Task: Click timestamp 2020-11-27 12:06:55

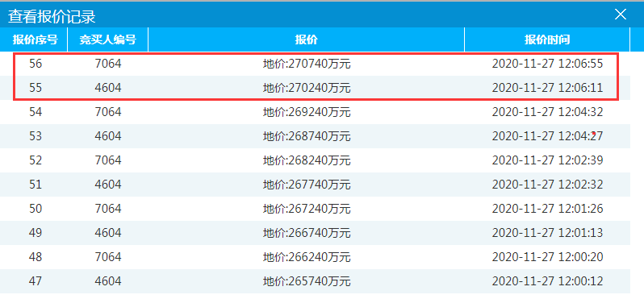Action: click(547, 64)
